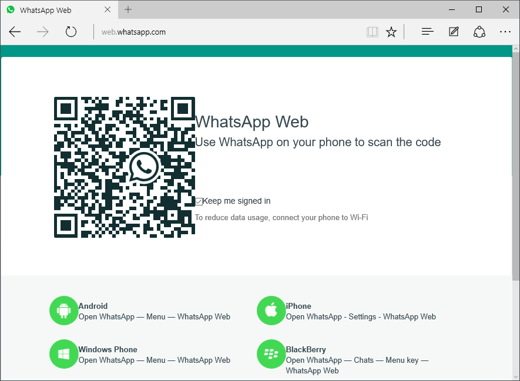Open reading view book icon
The width and height of the screenshot is (520, 381).
click(372, 32)
